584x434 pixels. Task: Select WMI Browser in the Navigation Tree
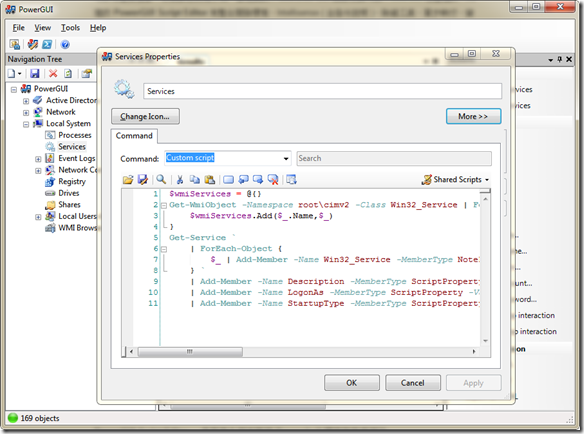point(77,228)
